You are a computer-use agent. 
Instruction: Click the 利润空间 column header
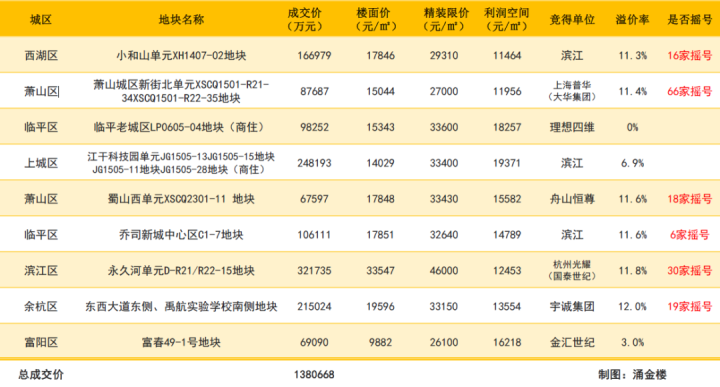coord(506,20)
